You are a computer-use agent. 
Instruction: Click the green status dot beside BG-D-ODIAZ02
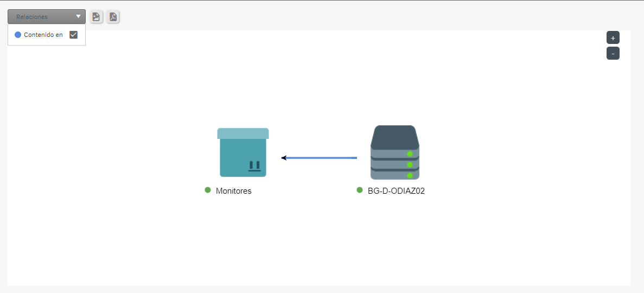click(x=360, y=190)
